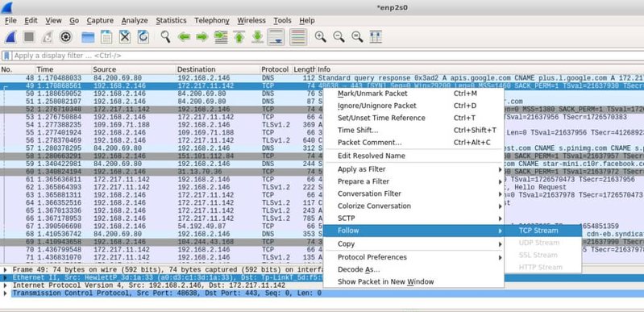Expand the Transmission Control Protocol tree

(x=6, y=293)
